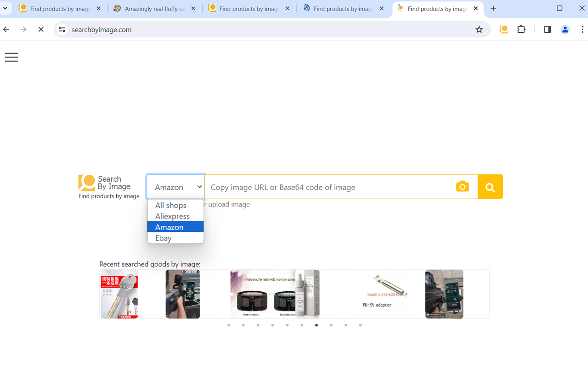Select the All shops option
Image resolution: width=588 pixels, height=368 pixels.
pyautogui.click(x=170, y=205)
